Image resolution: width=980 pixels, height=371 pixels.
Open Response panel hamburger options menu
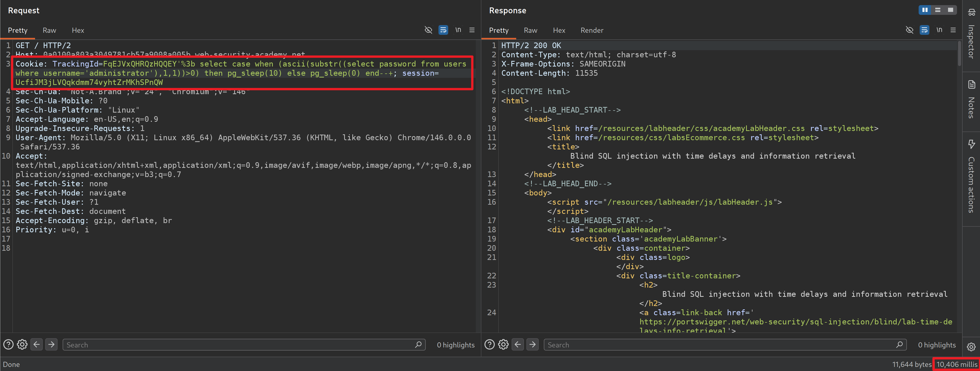(x=953, y=30)
